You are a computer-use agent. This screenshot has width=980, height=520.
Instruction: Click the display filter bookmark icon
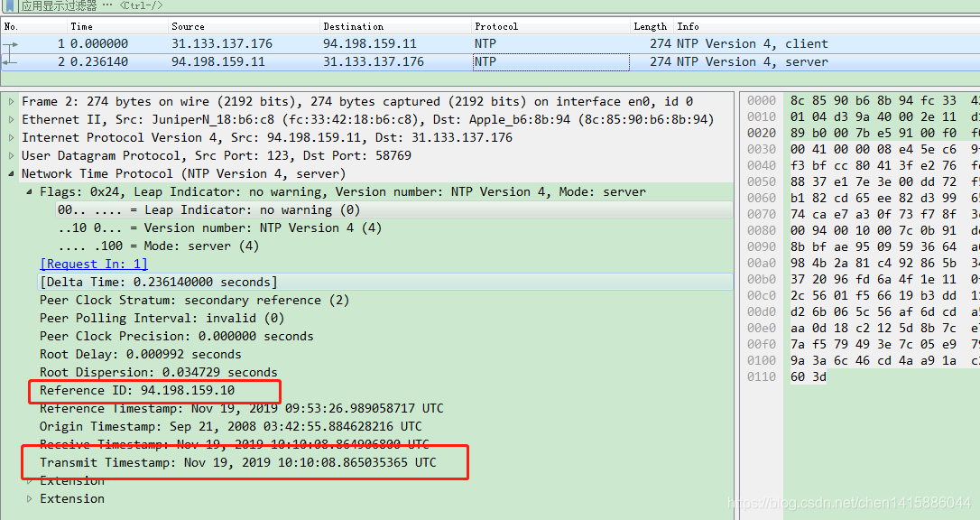pyautogui.click(x=10, y=5)
